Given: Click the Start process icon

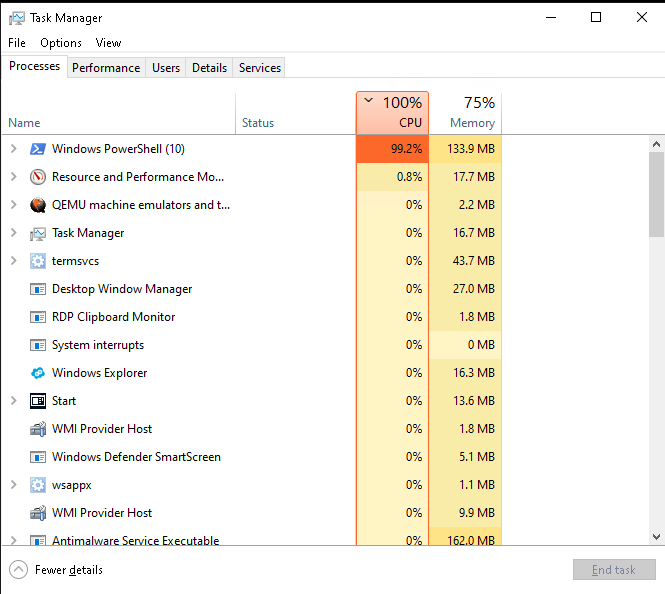Looking at the screenshot, I should point(38,401).
